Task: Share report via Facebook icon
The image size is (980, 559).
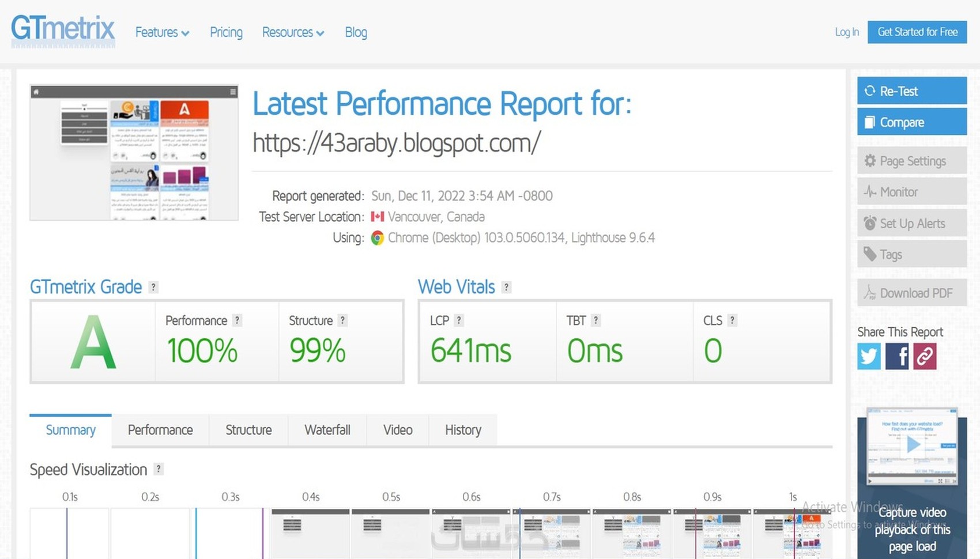Action: (897, 356)
